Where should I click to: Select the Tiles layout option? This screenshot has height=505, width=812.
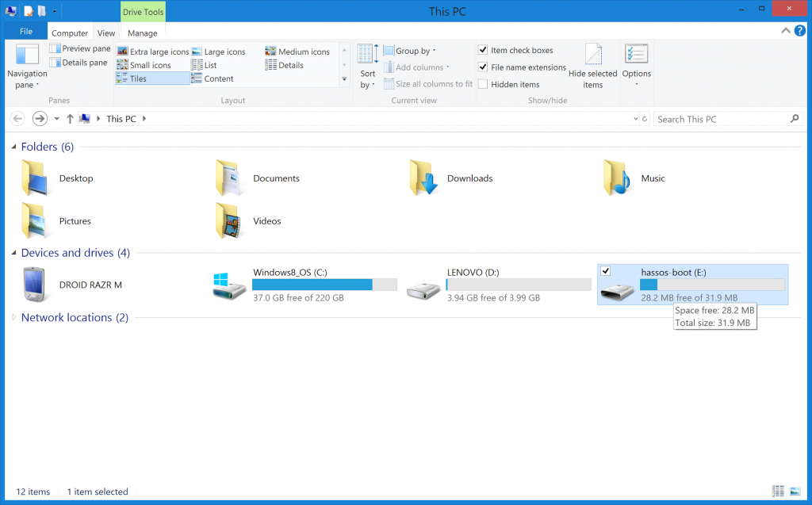(153, 78)
